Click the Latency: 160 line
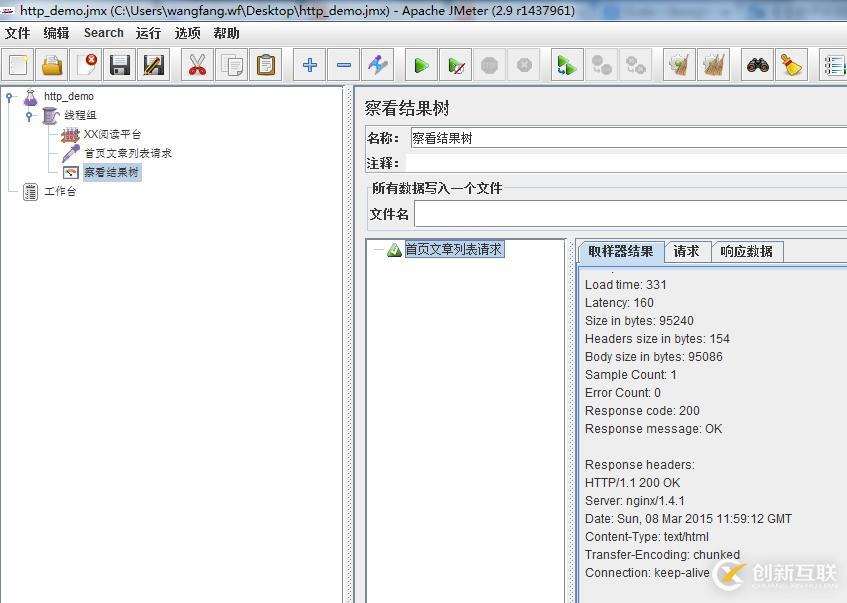The image size is (847, 603). 619,303
